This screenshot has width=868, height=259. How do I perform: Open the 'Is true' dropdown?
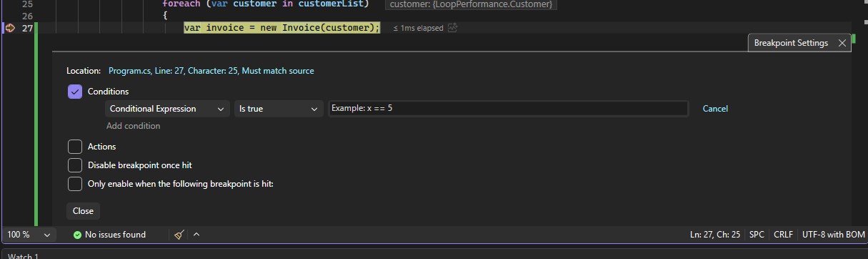pyautogui.click(x=279, y=109)
